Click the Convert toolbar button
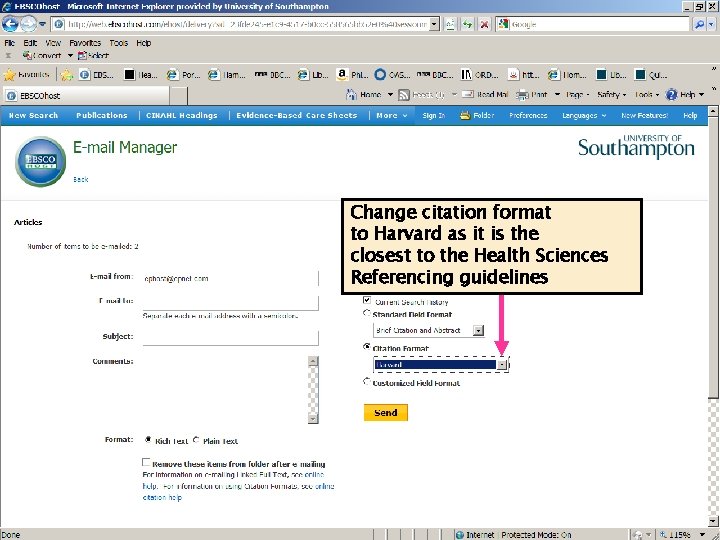 pos(42,56)
